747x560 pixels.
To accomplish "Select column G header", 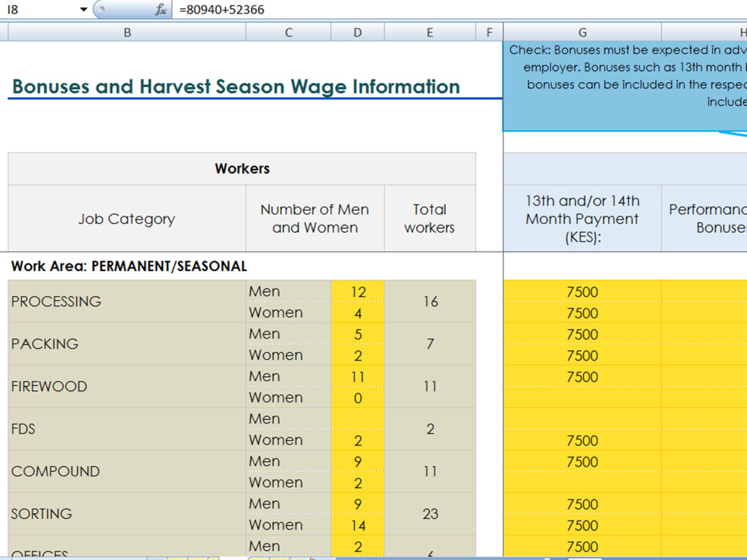I will click(582, 32).
